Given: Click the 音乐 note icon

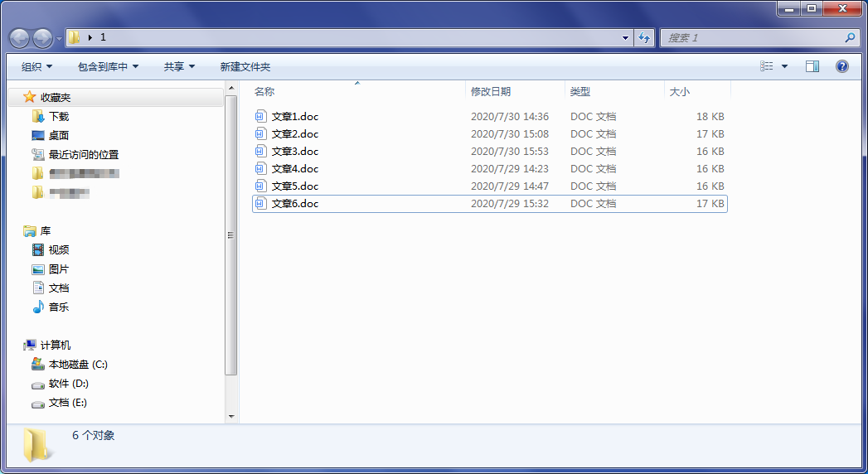Looking at the screenshot, I should pyautogui.click(x=37, y=307).
